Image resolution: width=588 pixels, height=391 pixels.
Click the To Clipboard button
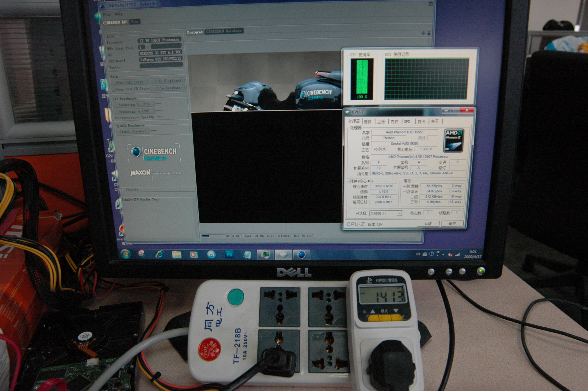click(167, 81)
